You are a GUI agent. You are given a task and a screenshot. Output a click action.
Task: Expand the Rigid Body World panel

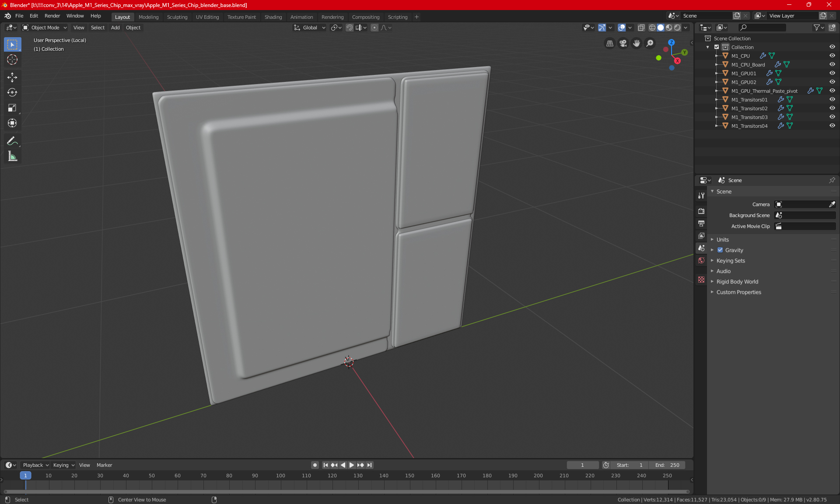pos(737,281)
